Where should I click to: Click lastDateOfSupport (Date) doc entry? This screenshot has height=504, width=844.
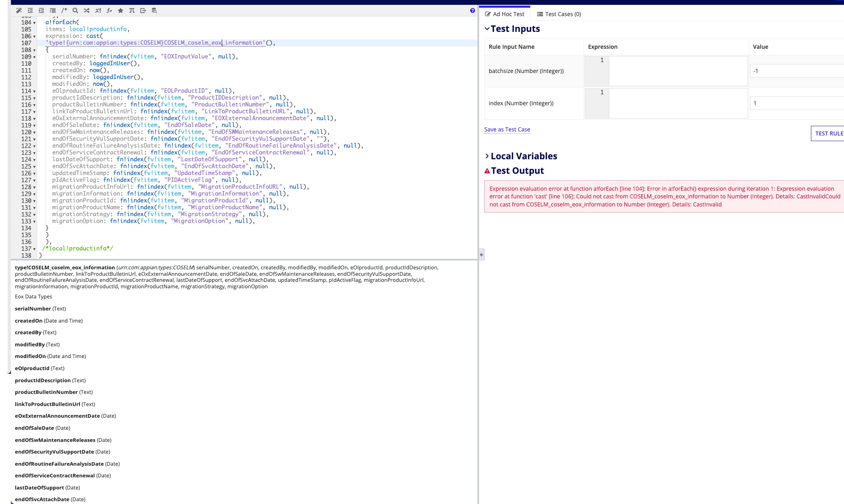pyautogui.click(x=48, y=487)
